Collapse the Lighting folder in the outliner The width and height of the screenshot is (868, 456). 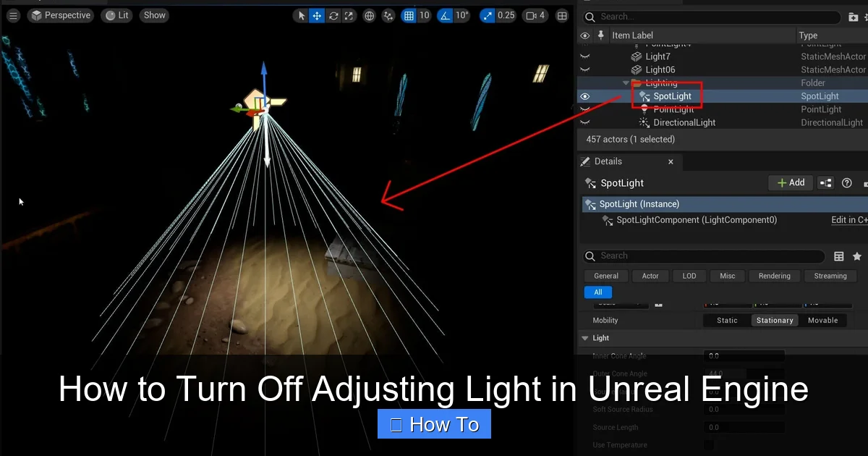click(626, 83)
